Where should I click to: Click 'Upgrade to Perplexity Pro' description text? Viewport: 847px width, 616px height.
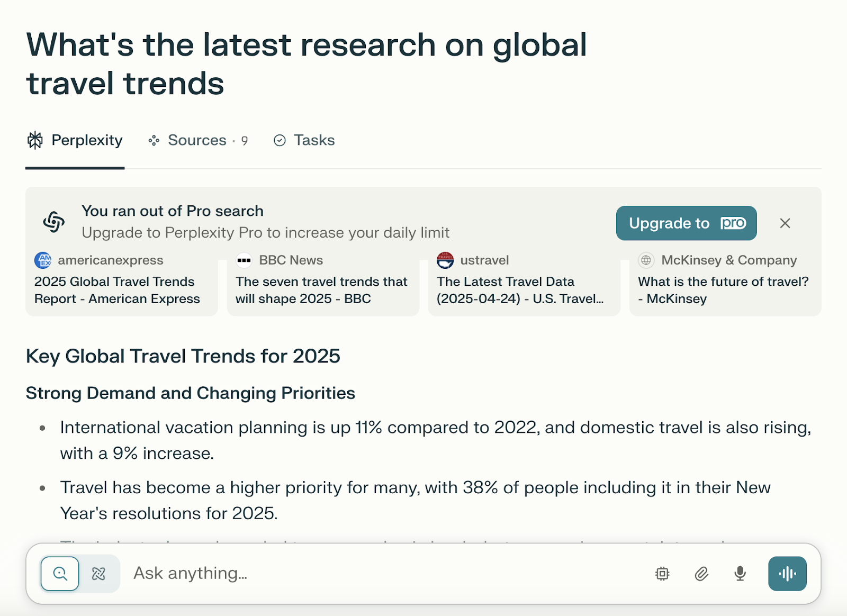point(266,233)
